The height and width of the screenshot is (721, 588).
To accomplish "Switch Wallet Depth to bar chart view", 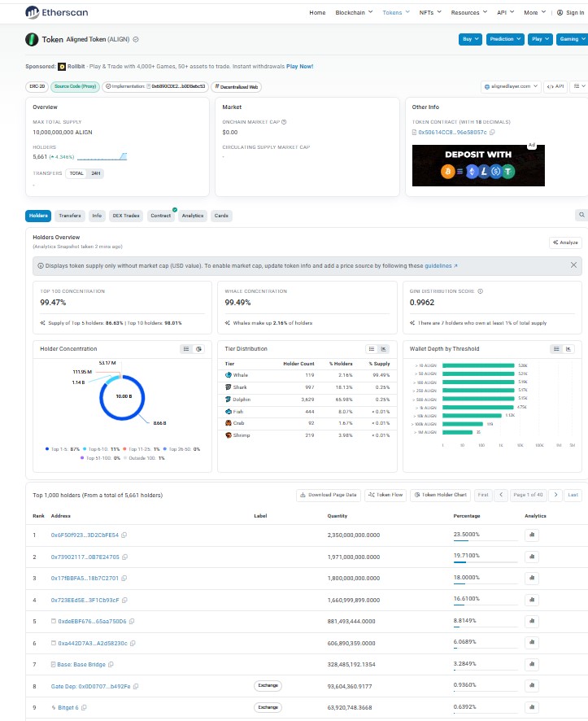I will [x=568, y=349].
